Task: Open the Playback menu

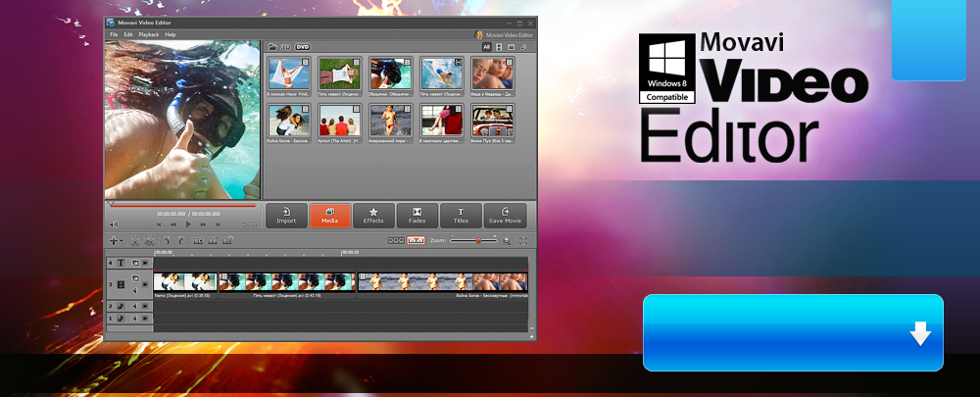Action: (x=149, y=35)
